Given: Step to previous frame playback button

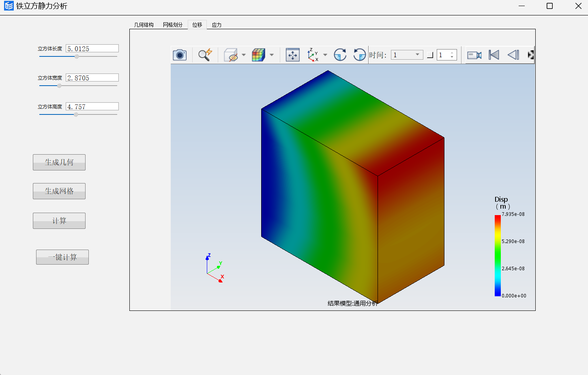Looking at the screenshot, I should 513,55.
